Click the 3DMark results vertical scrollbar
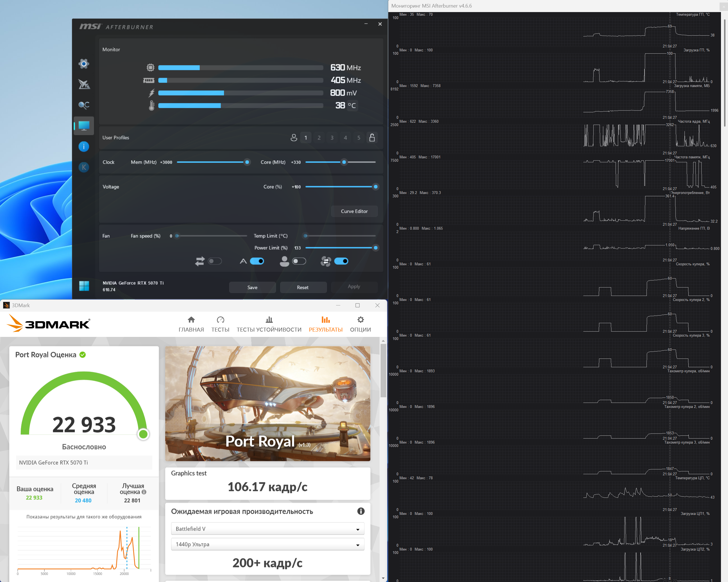Image resolution: width=728 pixels, height=582 pixels. 383,371
